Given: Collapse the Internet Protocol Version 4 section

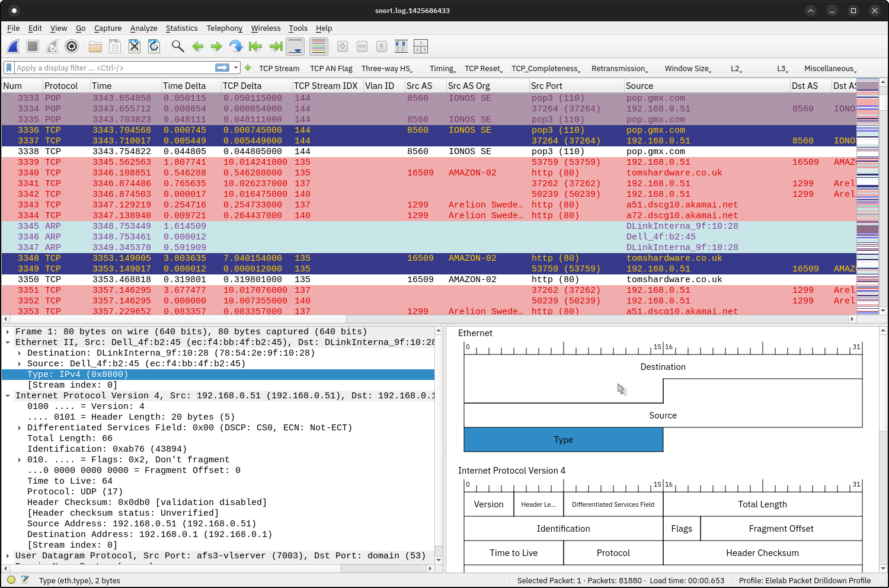Looking at the screenshot, I should pyautogui.click(x=8, y=395).
